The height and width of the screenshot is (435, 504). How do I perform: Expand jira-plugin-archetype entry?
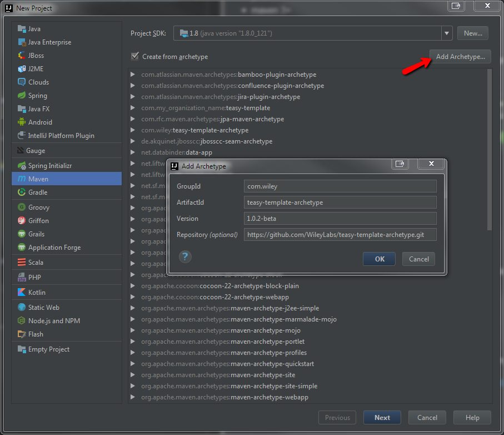tap(132, 97)
